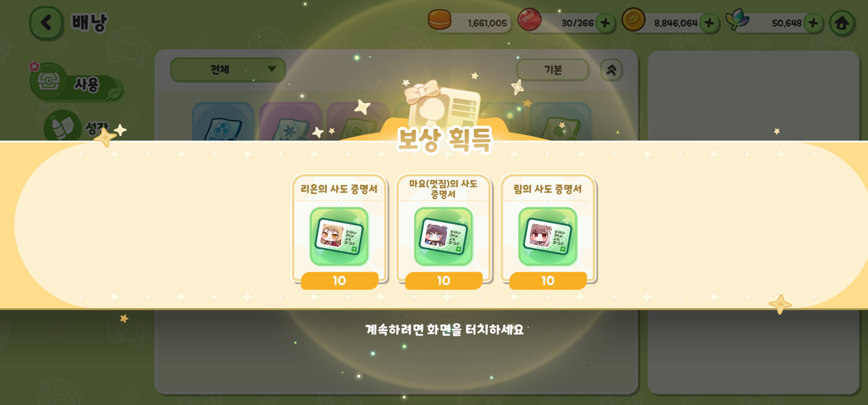Open the 기본 sort option
The image size is (868, 405).
[553, 70]
